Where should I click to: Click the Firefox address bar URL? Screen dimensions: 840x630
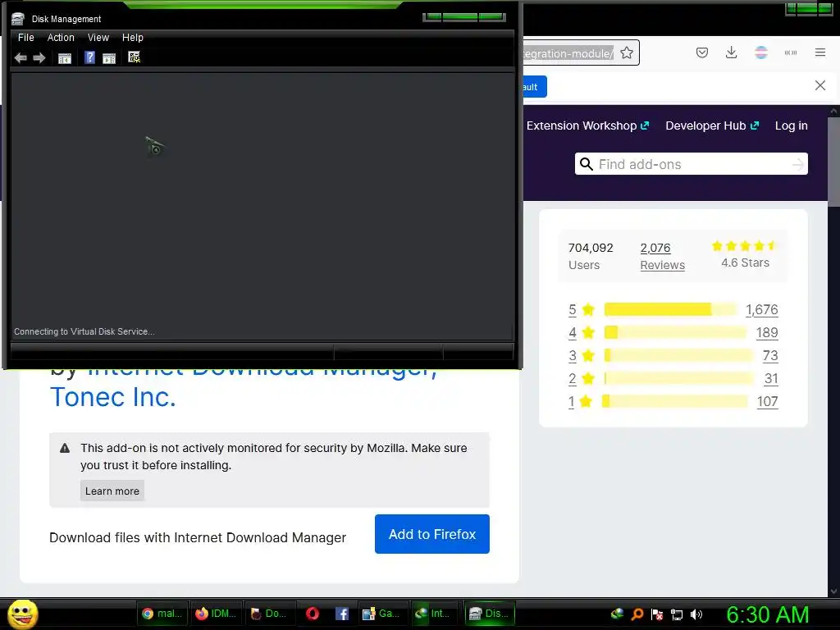pos(568,53)
